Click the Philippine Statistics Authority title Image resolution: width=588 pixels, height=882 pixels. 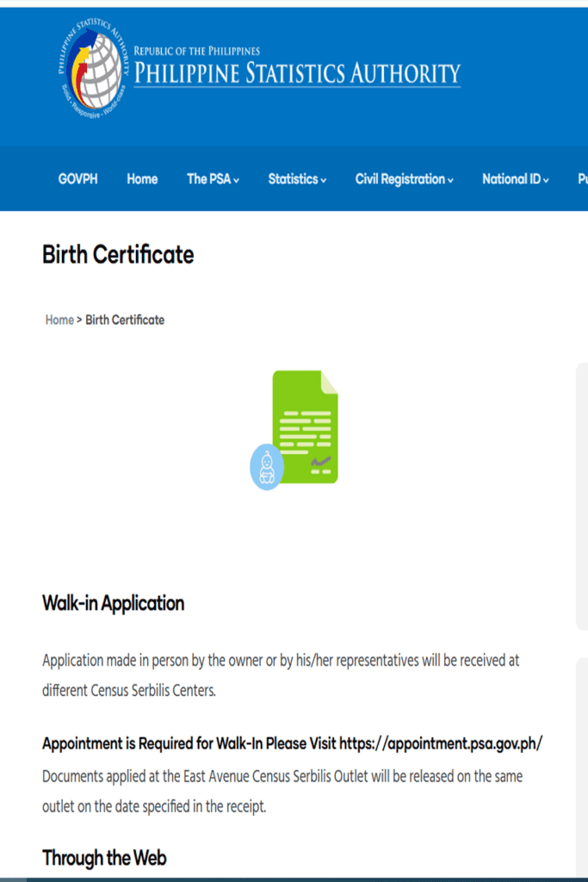click(297, 74)
